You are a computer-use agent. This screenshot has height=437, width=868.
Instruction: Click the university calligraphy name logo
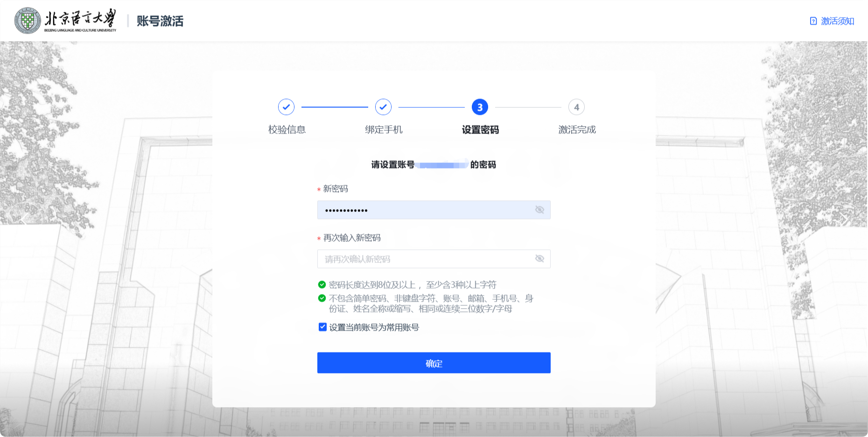point(80,20)
